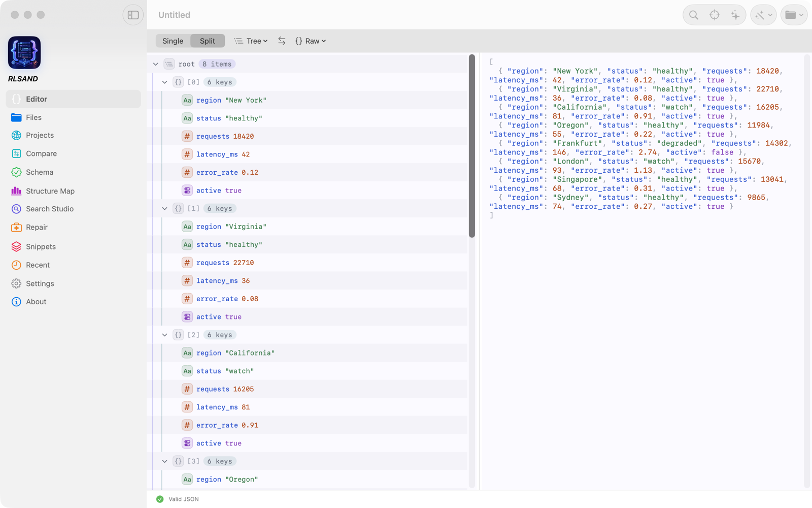
Task: Click the braces icon of [1]
Action: tap(178, 208)
